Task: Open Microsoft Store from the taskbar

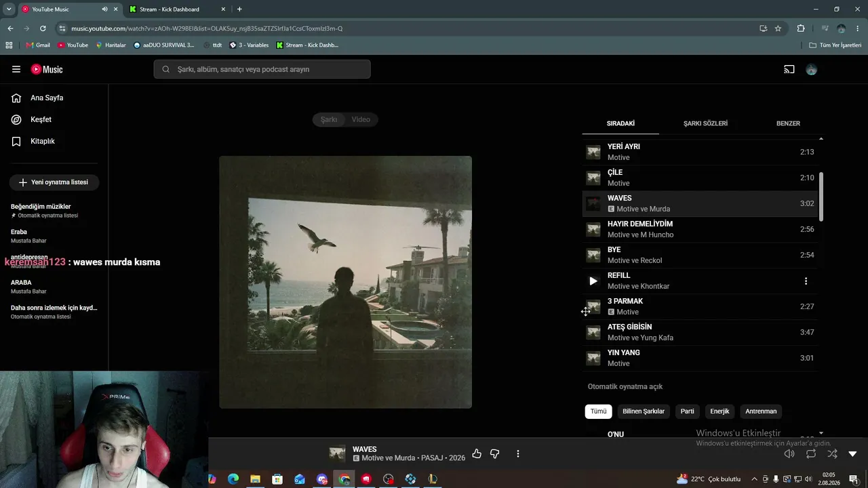Action: pos(277,479)
